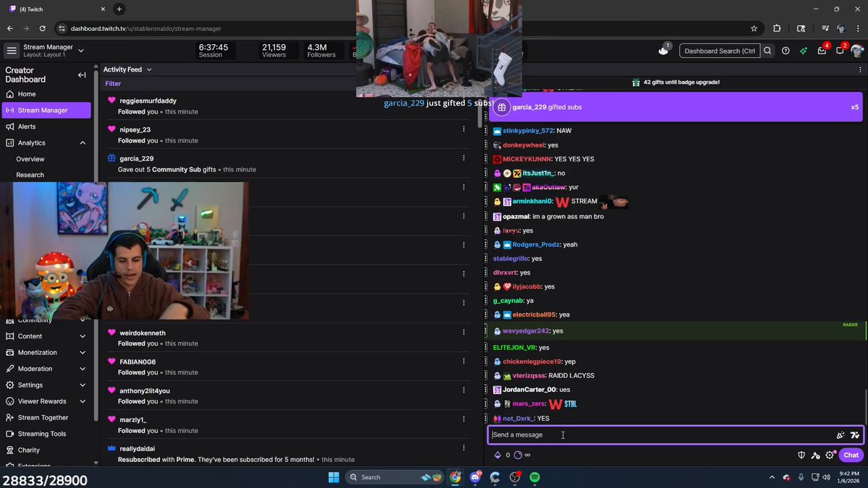The width and height of the screenshot is (868, 488).
Task: Open Streaming Tools in sidebar
Action: point(46,434)
